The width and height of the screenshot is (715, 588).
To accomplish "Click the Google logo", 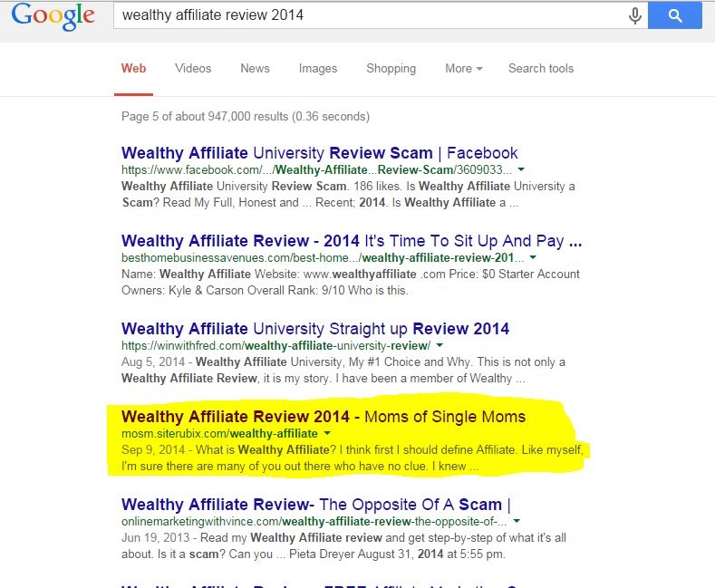I will coord(53,16).
